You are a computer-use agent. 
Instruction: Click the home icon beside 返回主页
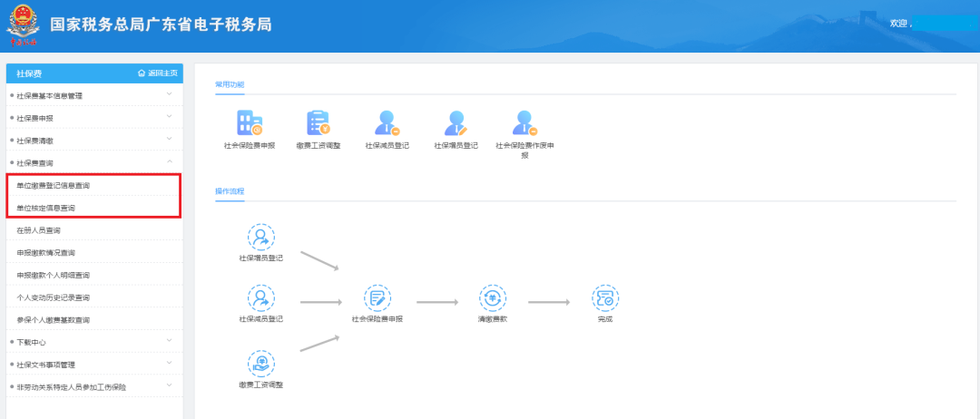point(142,73)
